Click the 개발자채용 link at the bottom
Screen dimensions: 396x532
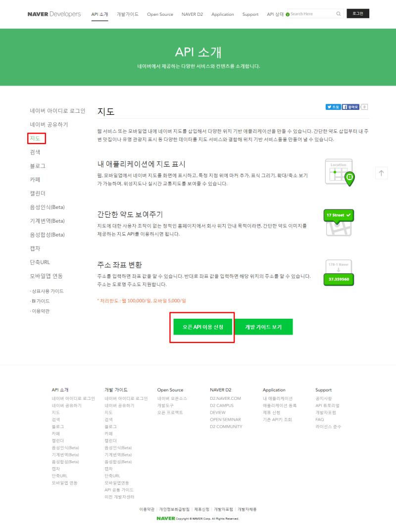(247, 509)
